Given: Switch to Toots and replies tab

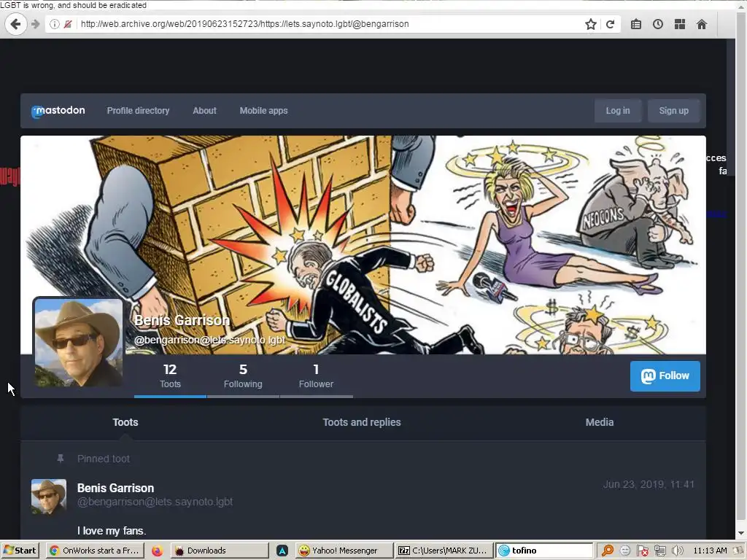Looking at the screenshot, I should click(362, 422).
